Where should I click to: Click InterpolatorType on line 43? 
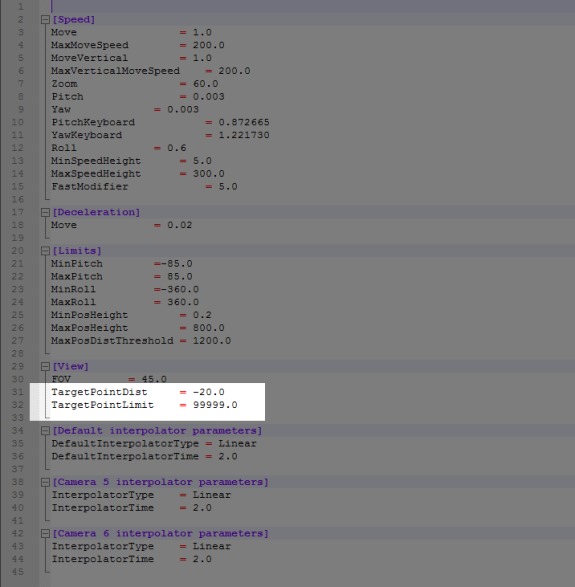click(103, 546)
